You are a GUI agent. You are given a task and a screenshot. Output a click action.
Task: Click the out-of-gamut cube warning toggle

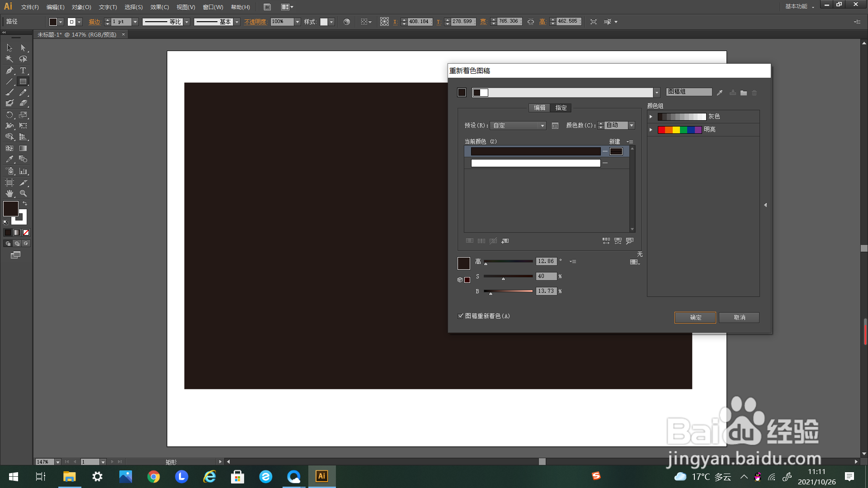click(x=460, y=280)
